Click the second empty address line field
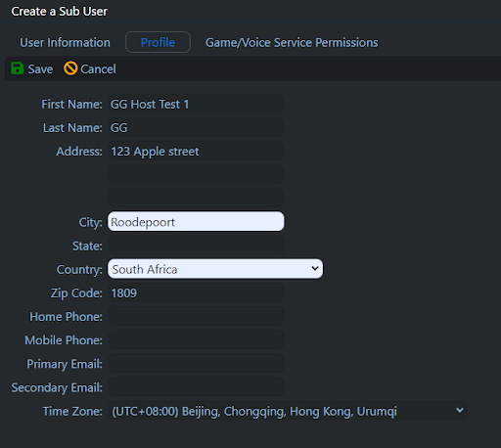Screen dimensions: 501x448 [x=196, y=174]
